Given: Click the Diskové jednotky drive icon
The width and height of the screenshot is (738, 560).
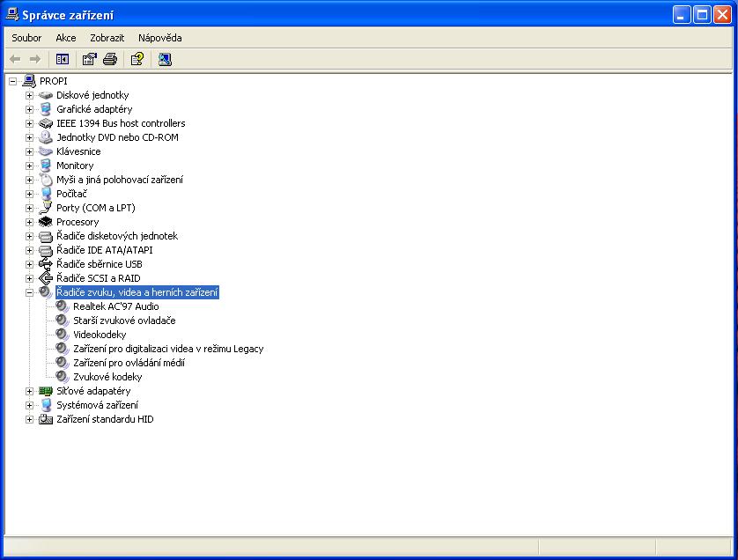Looking at the screenshot, I should click(46, 95).
